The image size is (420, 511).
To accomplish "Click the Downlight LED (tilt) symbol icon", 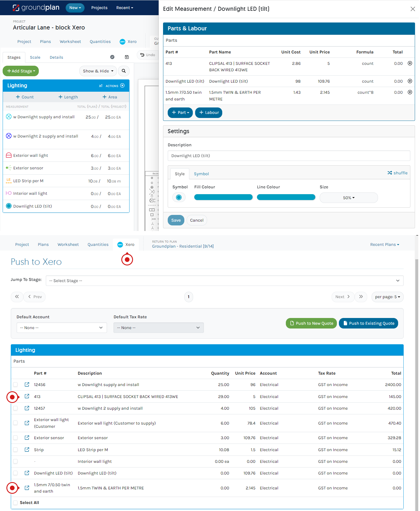I will click(9, 206).
